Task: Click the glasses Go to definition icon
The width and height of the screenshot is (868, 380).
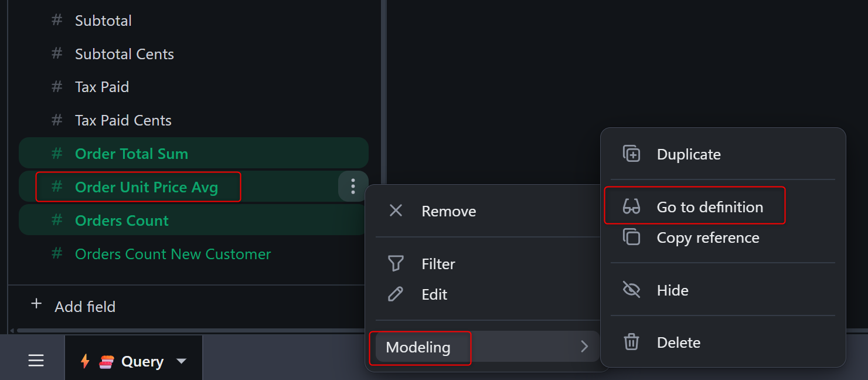Action: point(631,207)
